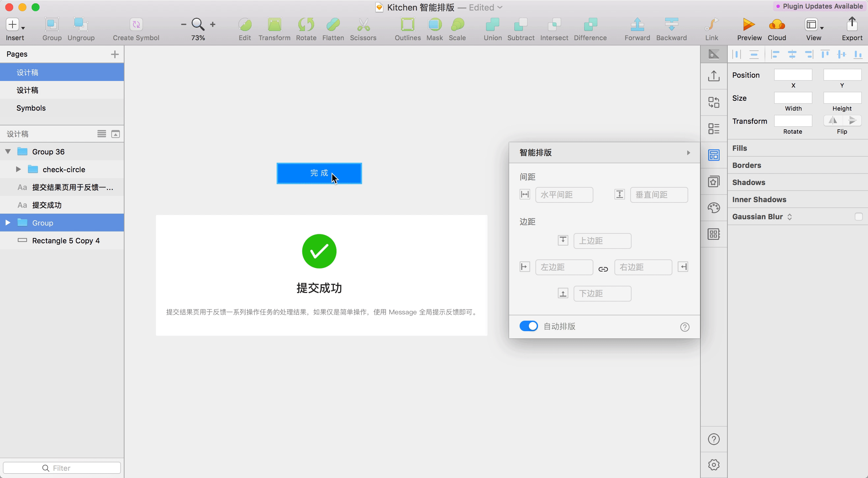Click the Rotate input field
The width and height of the screenshot is (868, 478).
click(x=793, y=120)
